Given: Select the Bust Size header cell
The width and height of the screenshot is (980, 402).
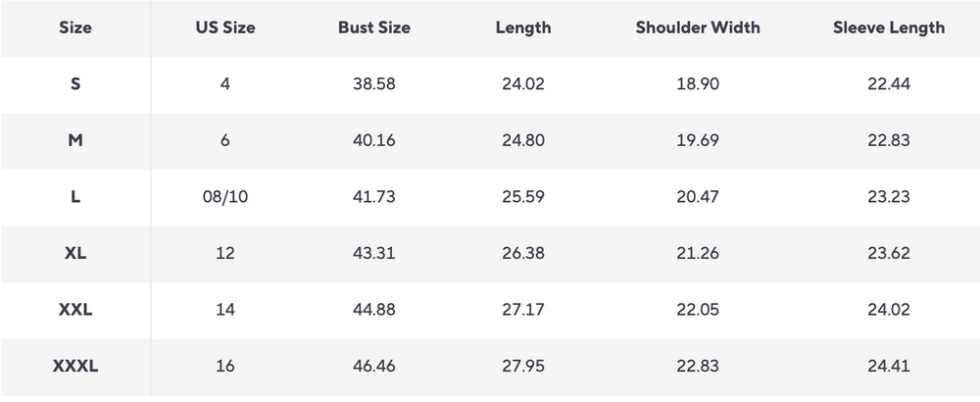Looking at the screenshot, I should pyautogui.click(x=374, y=27).
